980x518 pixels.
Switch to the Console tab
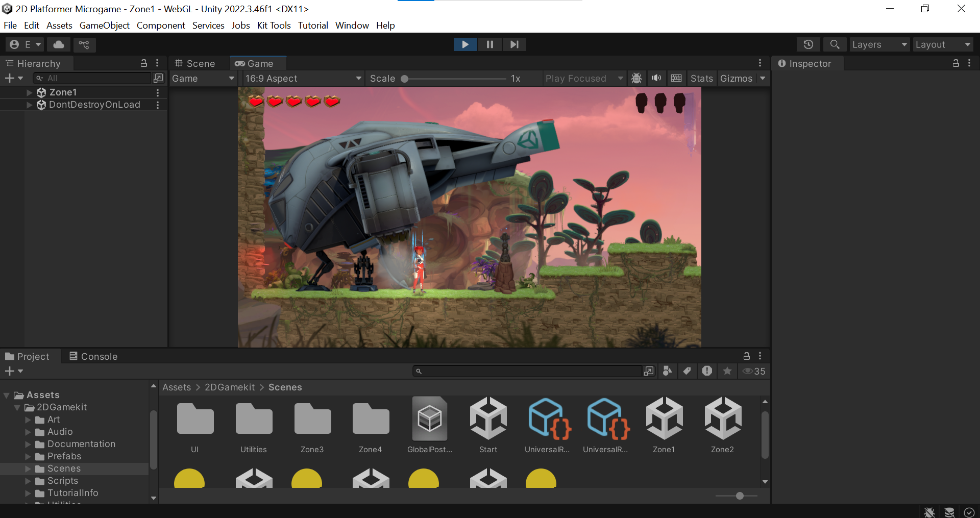tap(93, 356)
